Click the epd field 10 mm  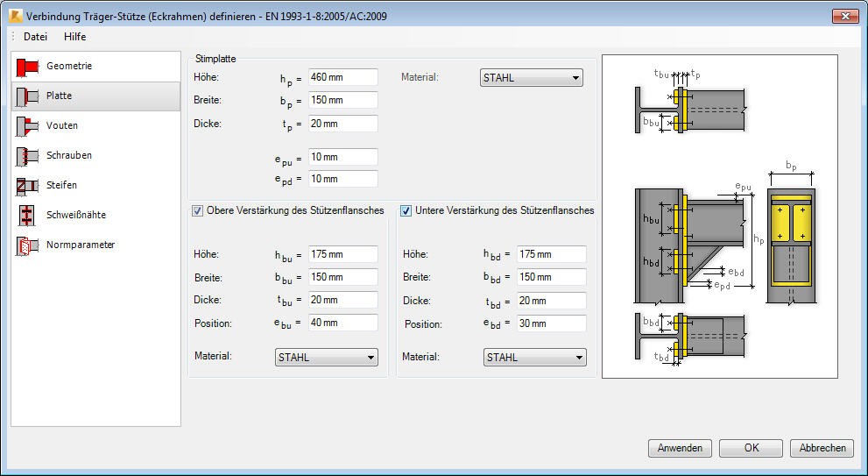point(343,179)
